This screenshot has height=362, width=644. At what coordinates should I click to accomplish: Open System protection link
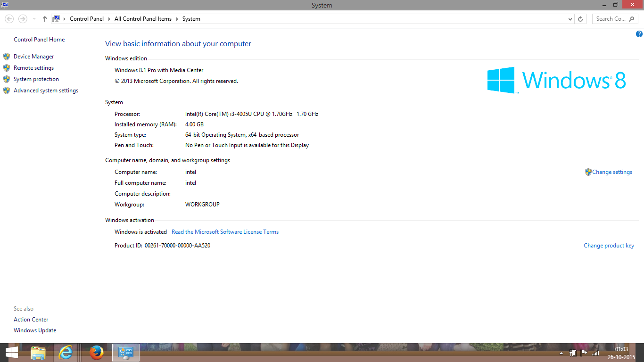coord(36,79)
